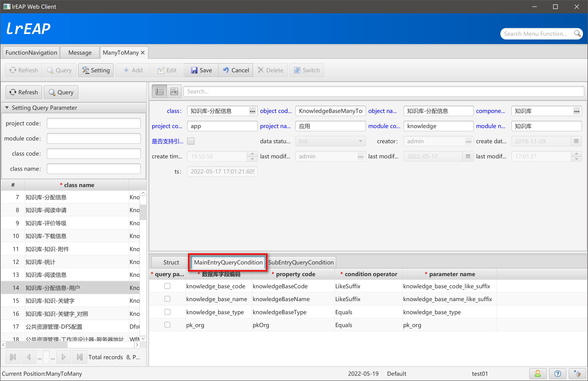This screenshot has width=588, height=381.
Task: Open last modified date calendar picker
Action: point(468,157)
